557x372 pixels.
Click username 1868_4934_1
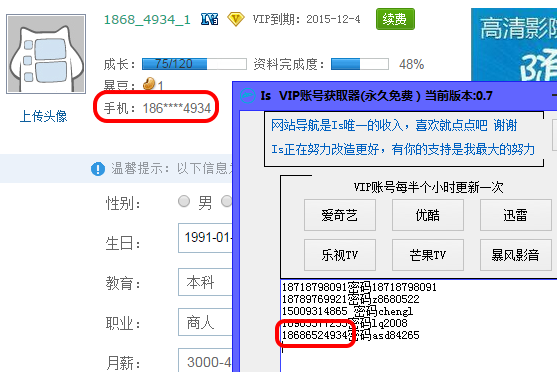147,20
